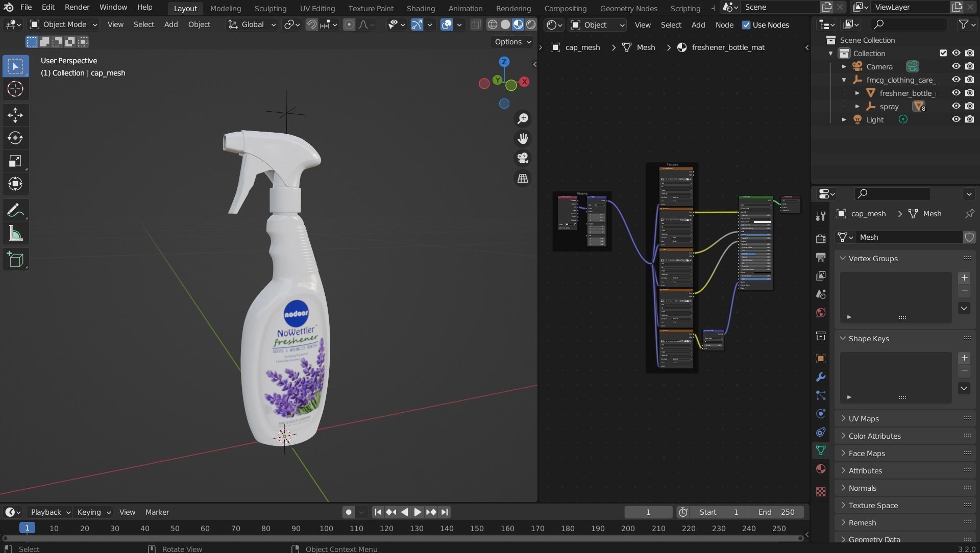980x553 pixels.
Task: Open the Window menu
Action: pyautogui.click(x=113, y=7)
